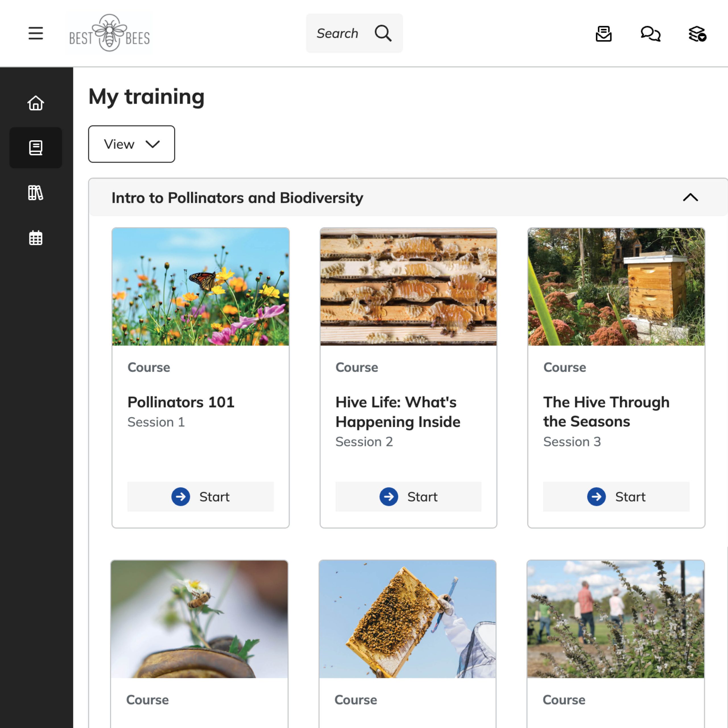The image size is (728, 728).
Task: Click the Session 1 label
Action: click(156, 422)
